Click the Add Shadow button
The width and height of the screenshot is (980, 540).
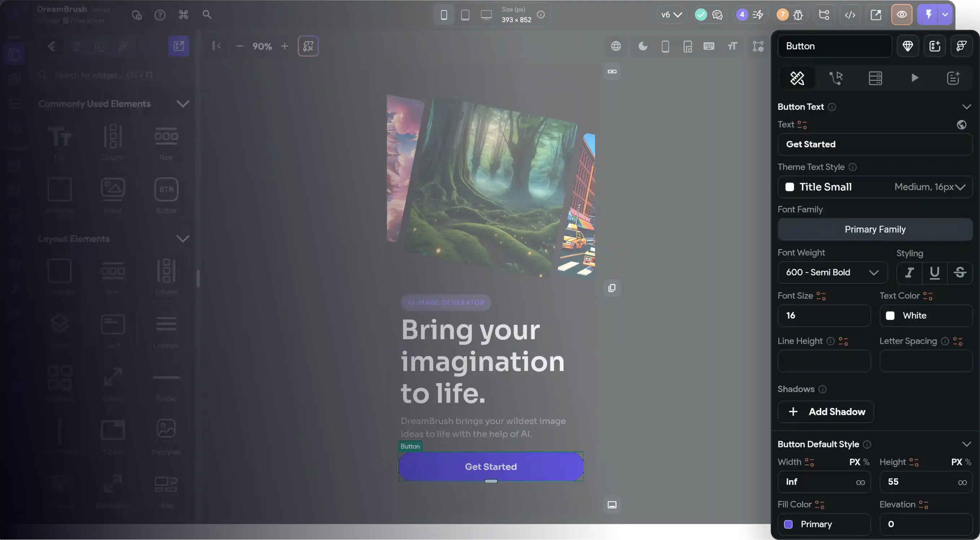coord(825,412)
